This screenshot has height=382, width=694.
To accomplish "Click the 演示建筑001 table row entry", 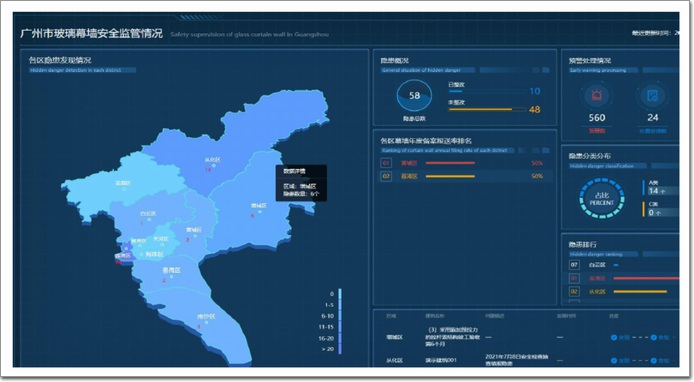I will [x=441, y=360].
